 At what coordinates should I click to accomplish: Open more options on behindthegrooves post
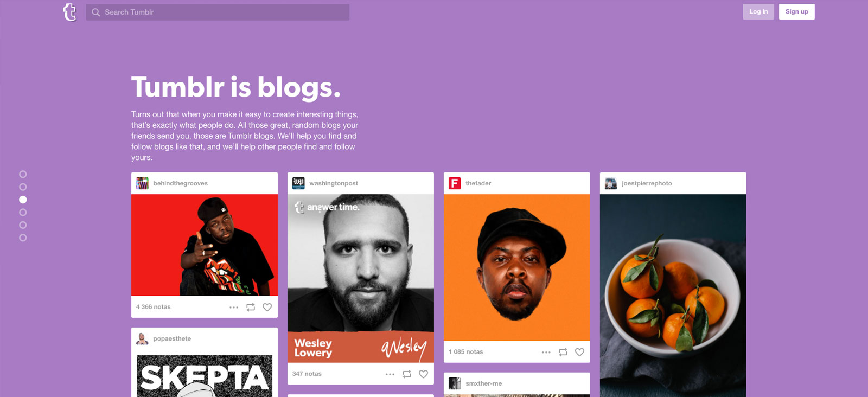(234, 307)
